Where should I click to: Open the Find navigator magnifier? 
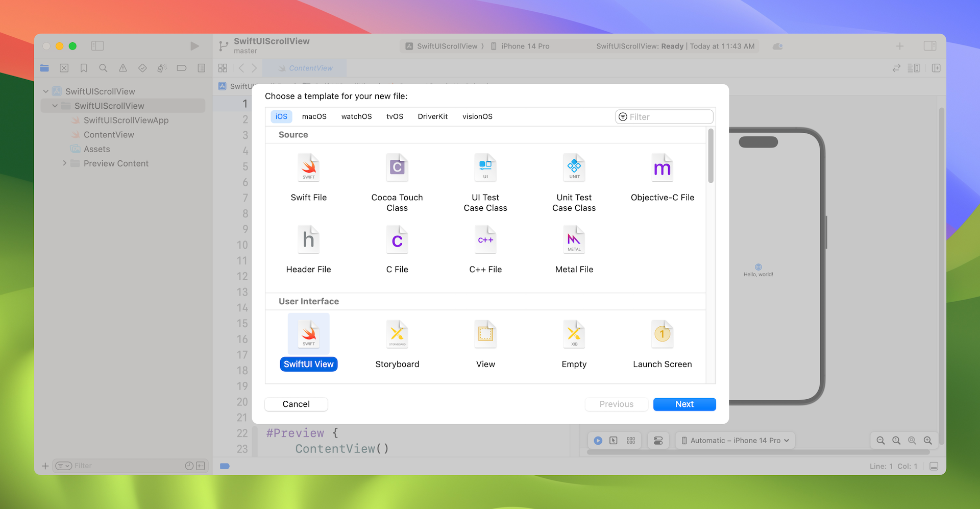coord(103,68)
